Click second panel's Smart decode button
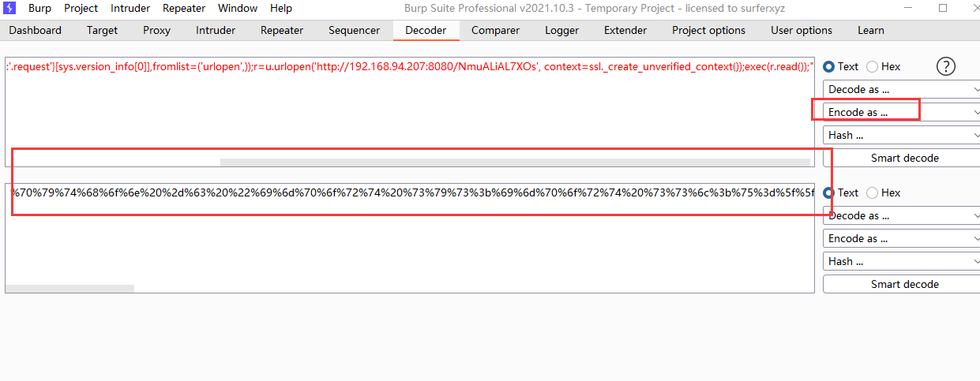 coord(902,284)
